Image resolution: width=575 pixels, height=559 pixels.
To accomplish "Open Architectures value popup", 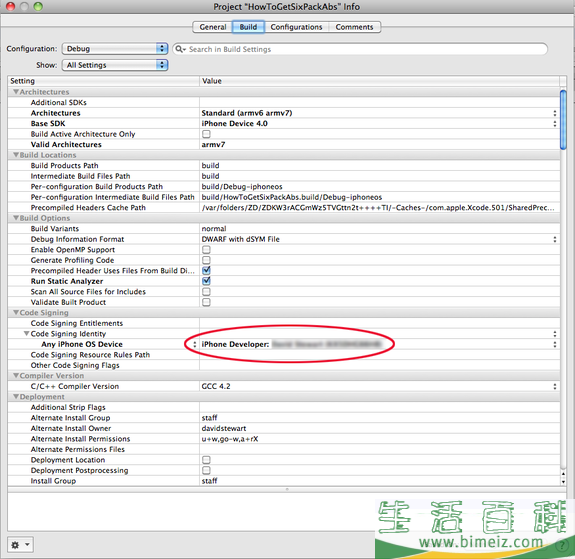I will click(555, 113).
